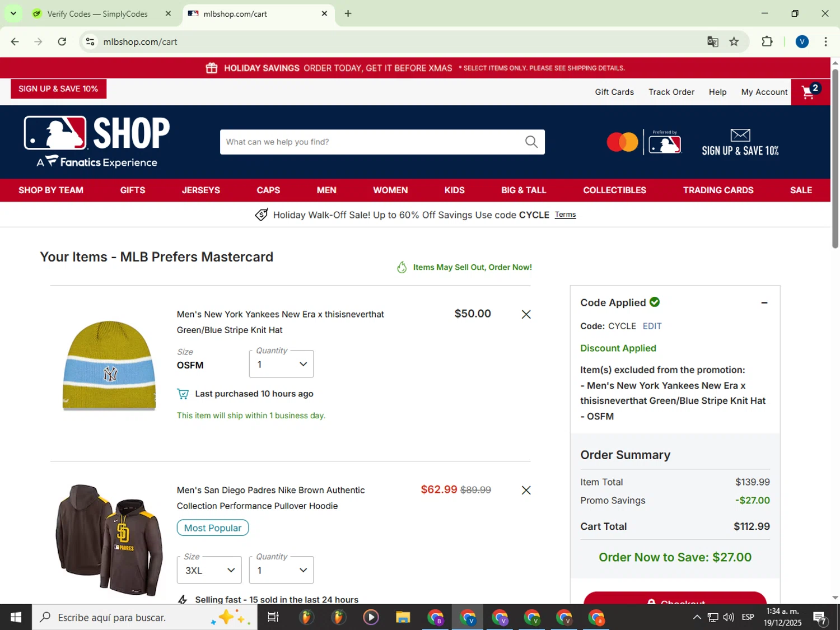Open the Help link

coord(717,92)
